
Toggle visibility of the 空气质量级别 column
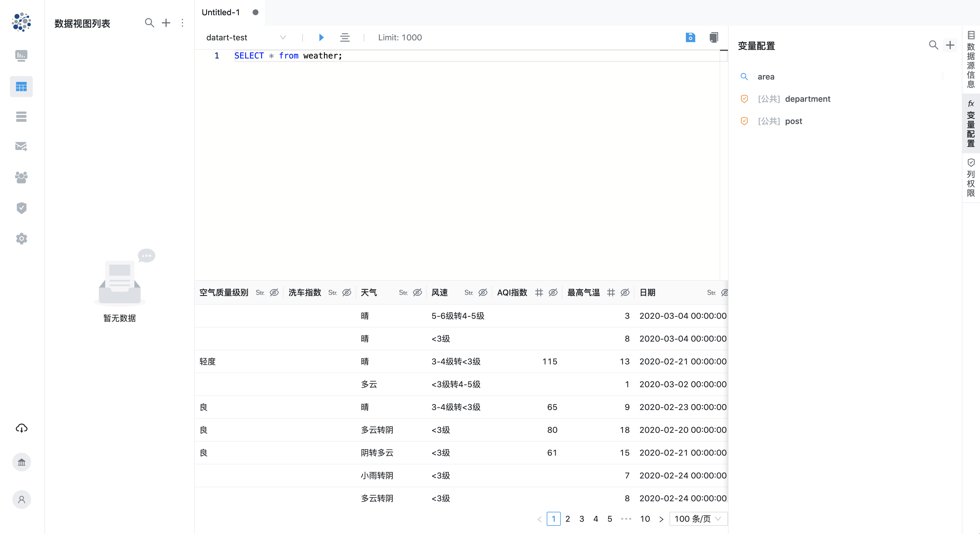tap(274, 293)
